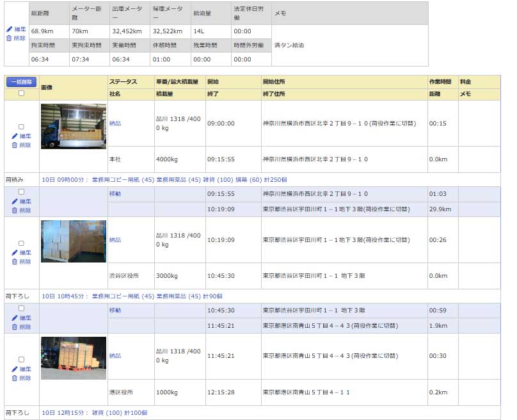The height and width of the screenshot is (420, 517).
Task: Click the trash icon for the 渋谷区役所 delivery row
Action: [x=15, y=262]
